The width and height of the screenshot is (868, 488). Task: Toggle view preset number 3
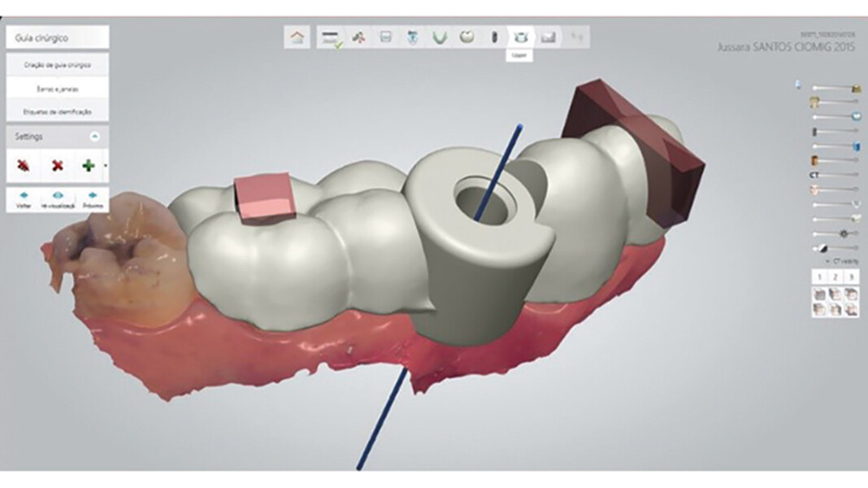point(850,277)
